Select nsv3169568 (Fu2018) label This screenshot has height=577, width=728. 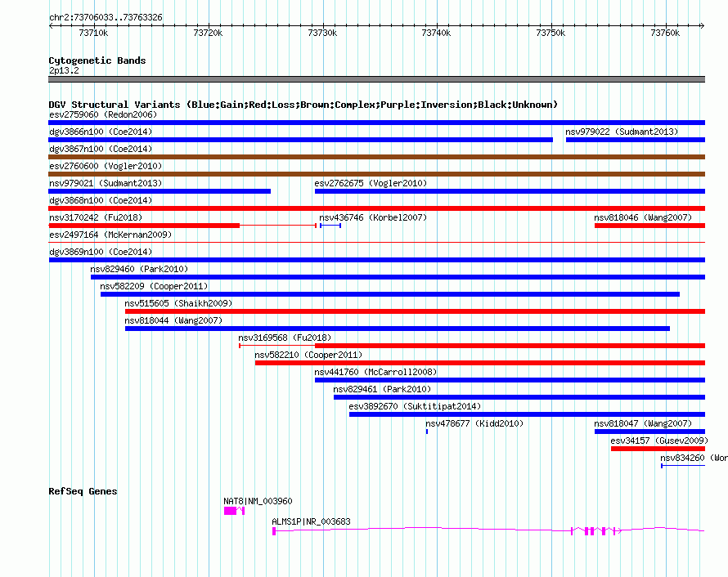285,338
